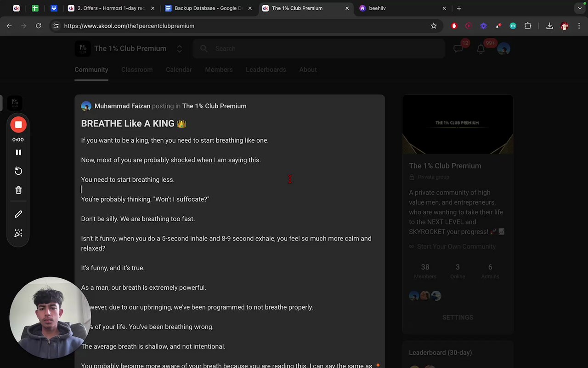Select the pen drawing tool in recorder sidebar
Screen dimensions: 588x368
tap(18, 214)
